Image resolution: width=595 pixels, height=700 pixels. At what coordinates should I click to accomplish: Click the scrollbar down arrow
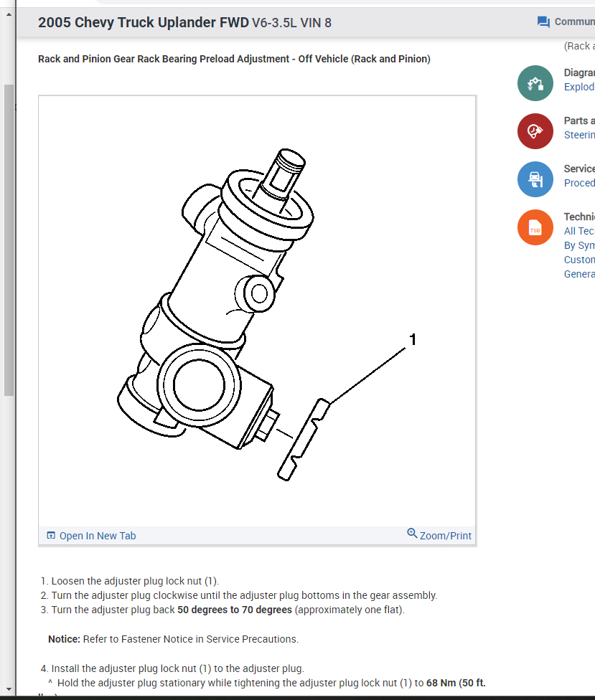click(9, 690)
